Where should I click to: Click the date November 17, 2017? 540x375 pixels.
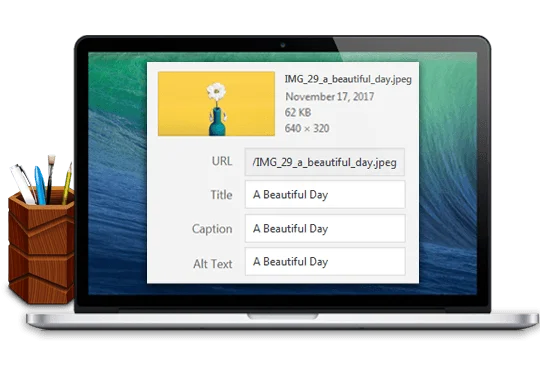click(330, 96)
